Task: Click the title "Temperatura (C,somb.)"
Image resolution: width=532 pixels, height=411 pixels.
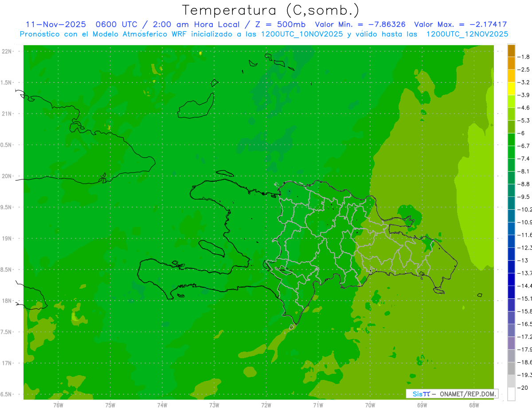Action: (271, 11)
